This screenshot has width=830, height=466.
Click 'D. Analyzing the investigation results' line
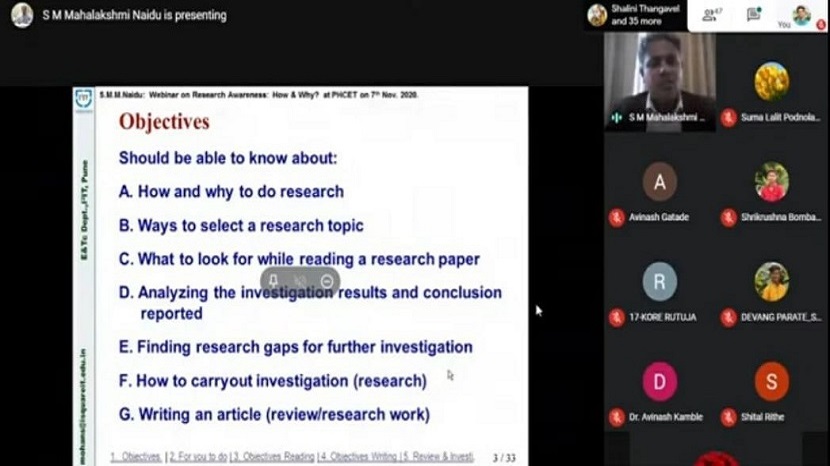(x=310, y=293)
